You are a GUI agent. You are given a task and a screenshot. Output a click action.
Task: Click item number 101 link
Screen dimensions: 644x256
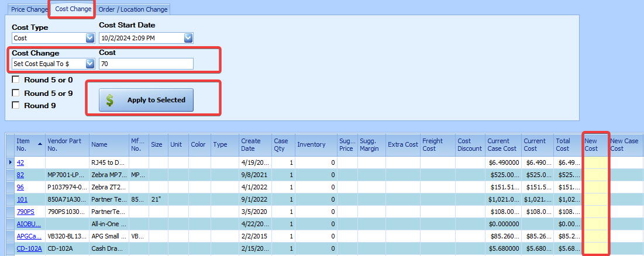click(22, 199)
